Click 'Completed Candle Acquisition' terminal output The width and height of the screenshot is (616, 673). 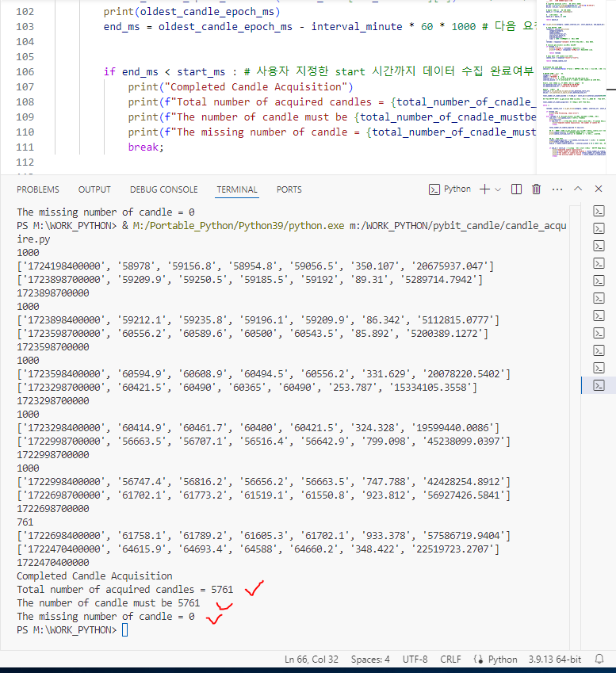click(94, 575)
